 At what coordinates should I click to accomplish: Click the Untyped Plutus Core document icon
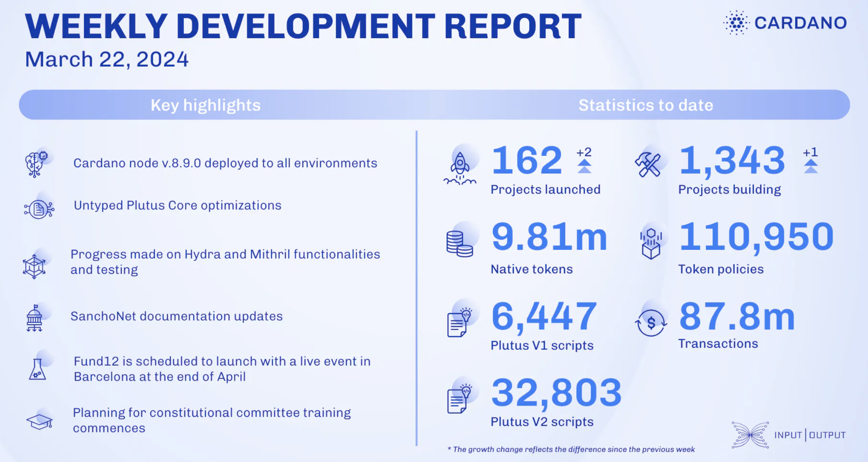click(39, 209)
